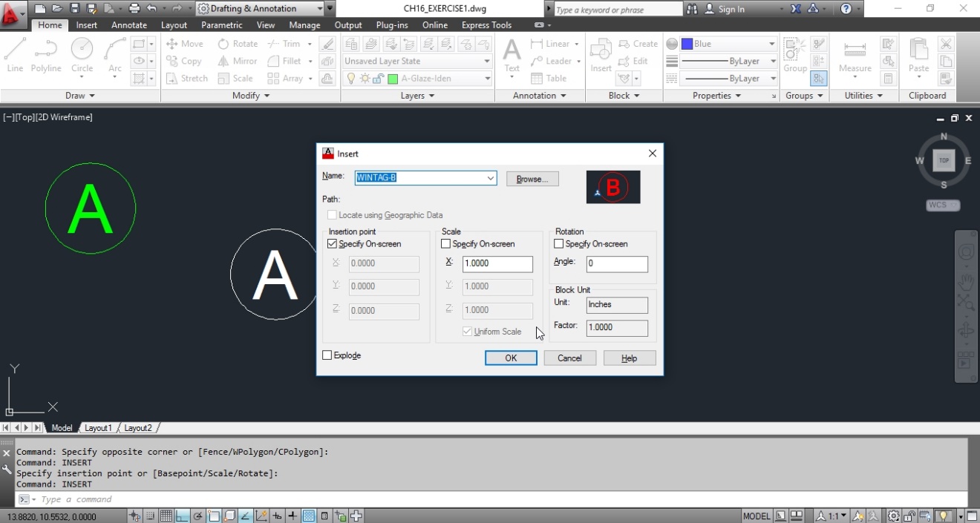
Task: Uncheck Specify On-screen under Insertion point
Action: (x=332, y=243)
